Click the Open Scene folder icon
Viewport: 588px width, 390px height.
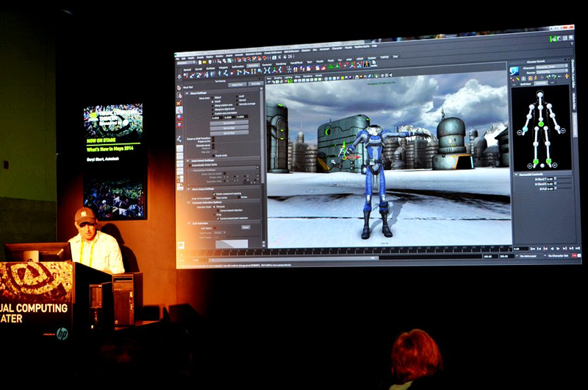coord(204,63)
